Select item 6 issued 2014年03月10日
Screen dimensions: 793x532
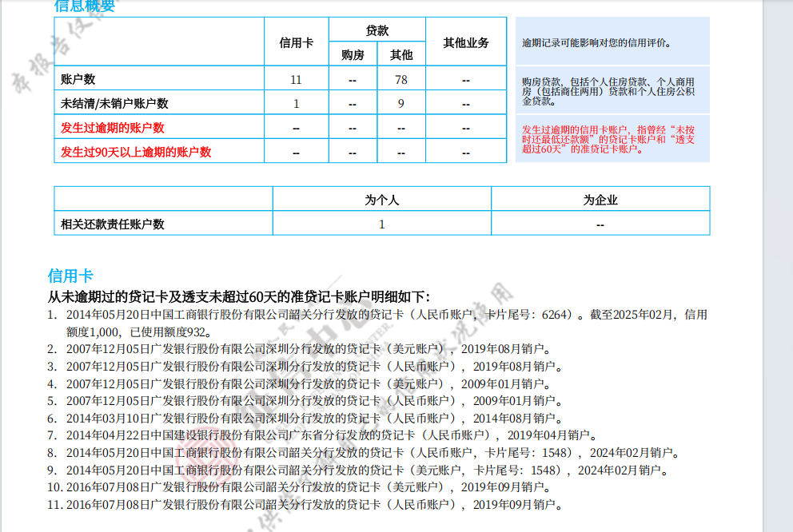pos(305,419)
